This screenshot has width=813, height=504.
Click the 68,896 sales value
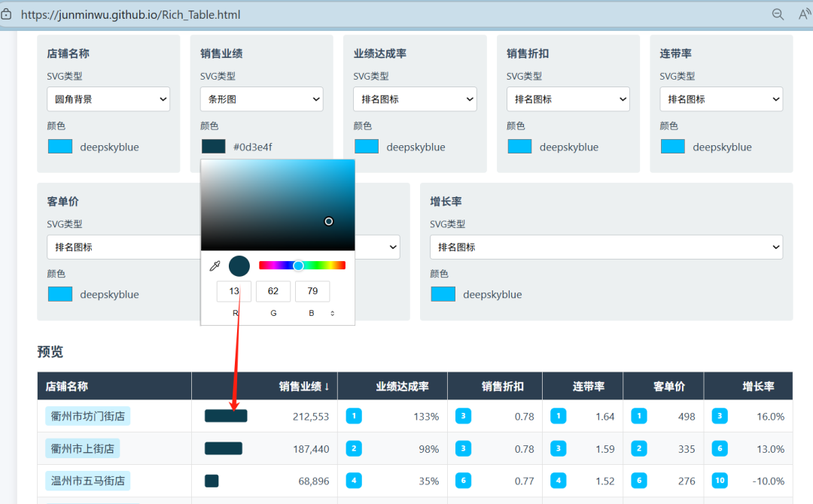click(x=313, y=481)
